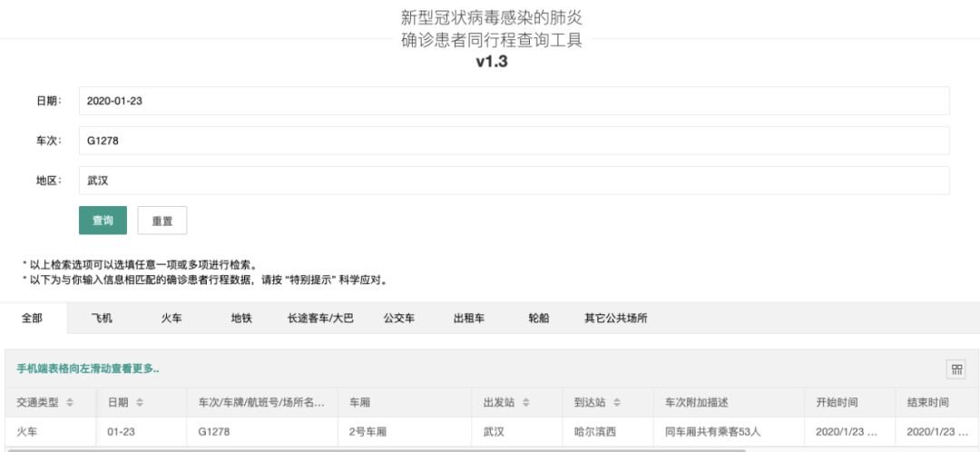Click the 重置 reset button
This screenshot has height=452, width=980.
pyautogui.click(x=162, y=221)
